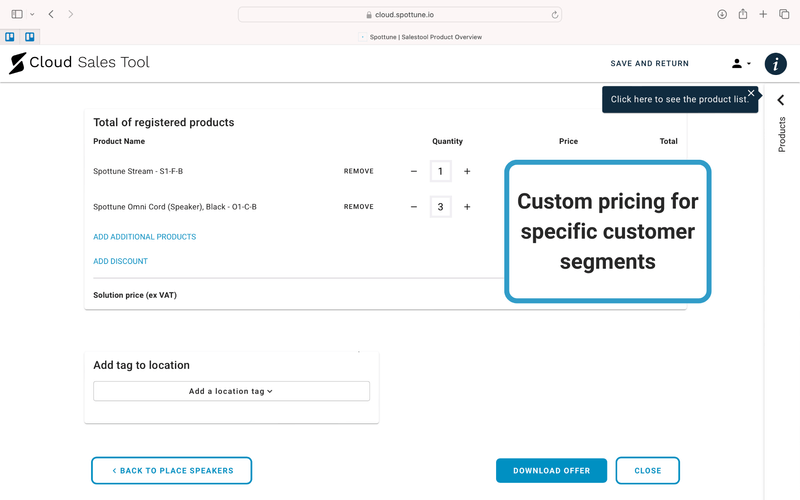Click the browser back arrow

click(x=51, y=14)
